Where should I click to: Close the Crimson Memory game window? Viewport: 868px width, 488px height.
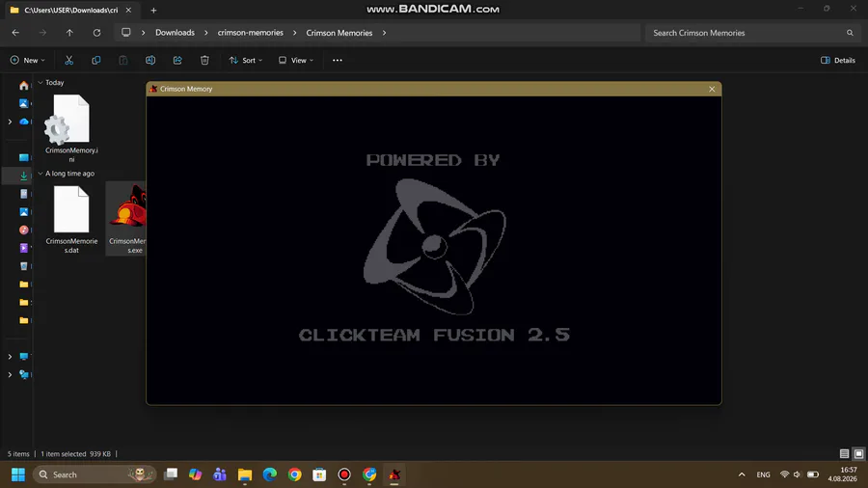pyautogui.click(x=712, y=89)
